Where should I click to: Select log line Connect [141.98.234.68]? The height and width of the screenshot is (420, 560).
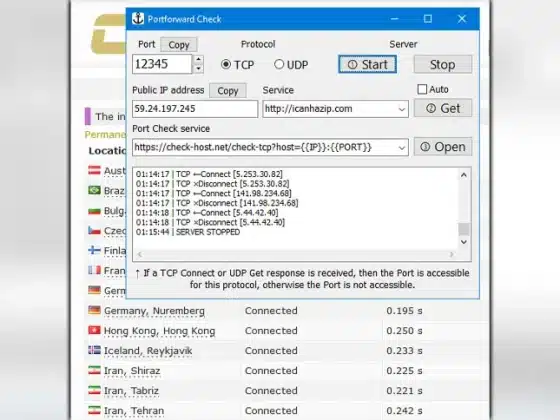pos(214,194)
